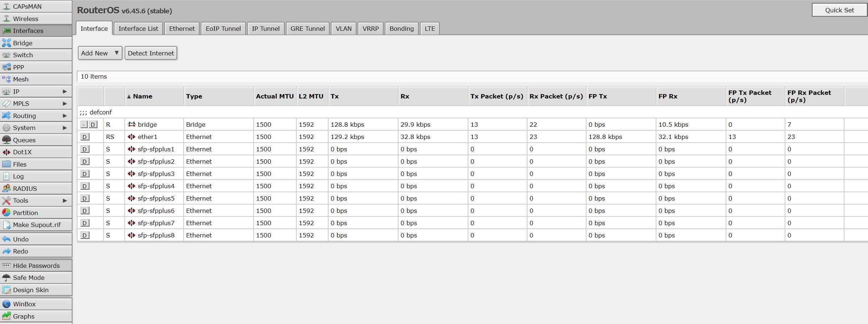Image resolution: width=868 pixels, height=324 pixels.
Task: Toggle the D button for sfp-sfpplus5
Action: click(84, 198)
